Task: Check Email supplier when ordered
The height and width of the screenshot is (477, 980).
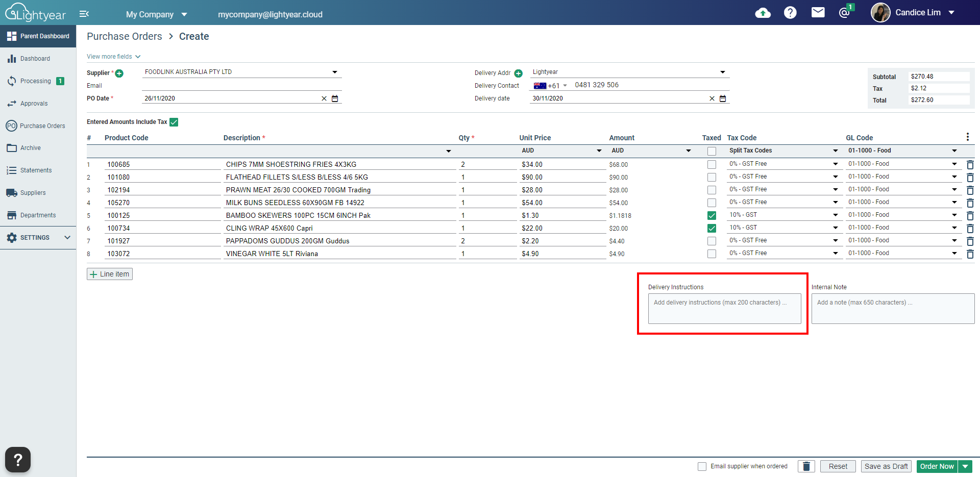Action: point(702,466)
